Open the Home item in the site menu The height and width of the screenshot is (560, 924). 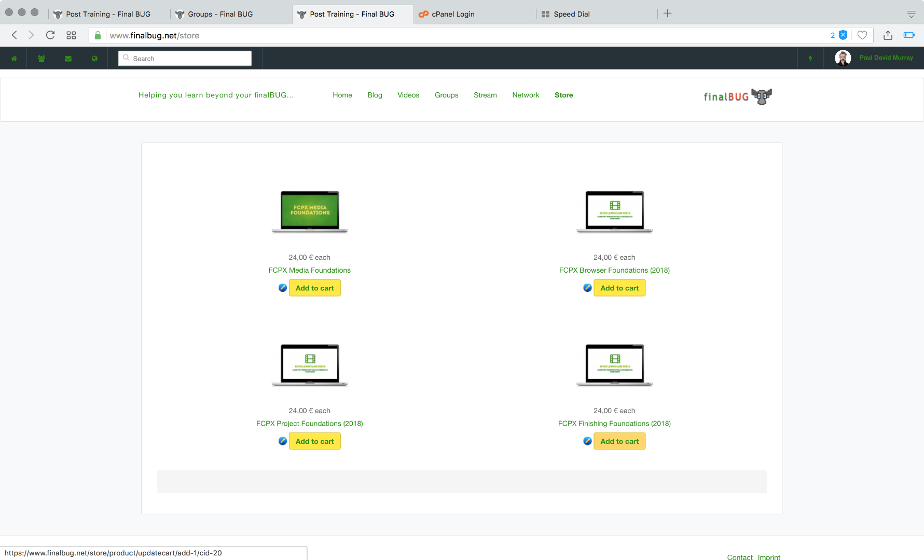point(342,95)
